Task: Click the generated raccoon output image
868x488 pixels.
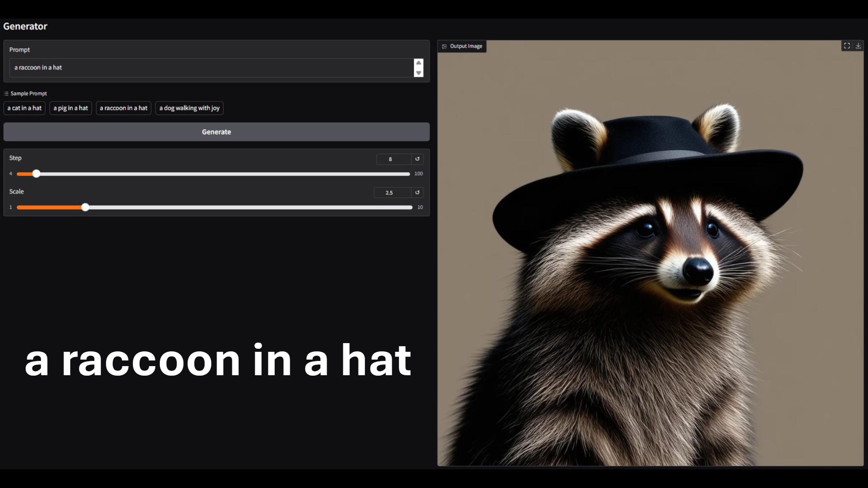Action: pyautogui.click(x=650, y=260)
